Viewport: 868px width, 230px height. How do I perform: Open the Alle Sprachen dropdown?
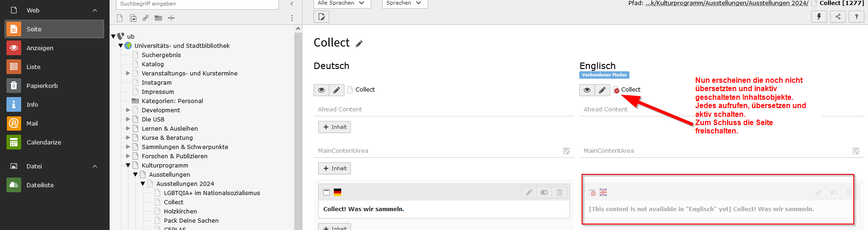pos(342,3)
